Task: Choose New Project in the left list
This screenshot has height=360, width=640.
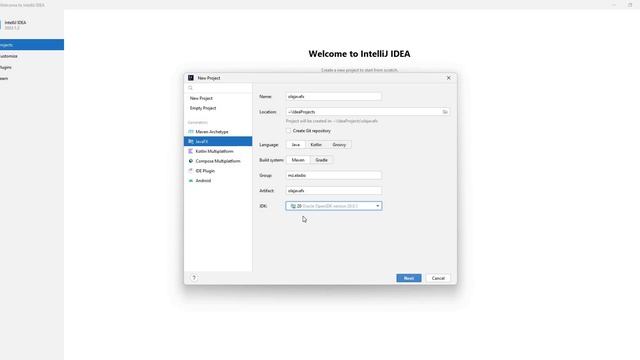Action: click(x=218, y=98)
